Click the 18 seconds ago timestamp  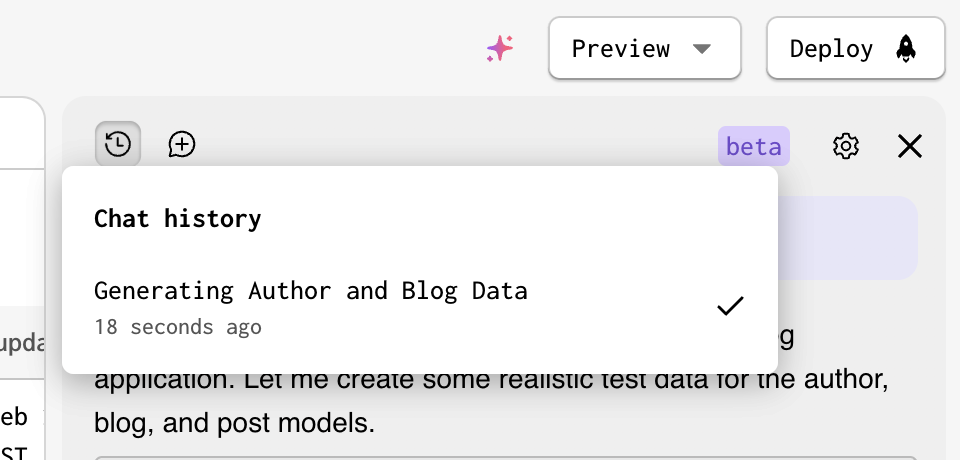(x=178, y=326)
